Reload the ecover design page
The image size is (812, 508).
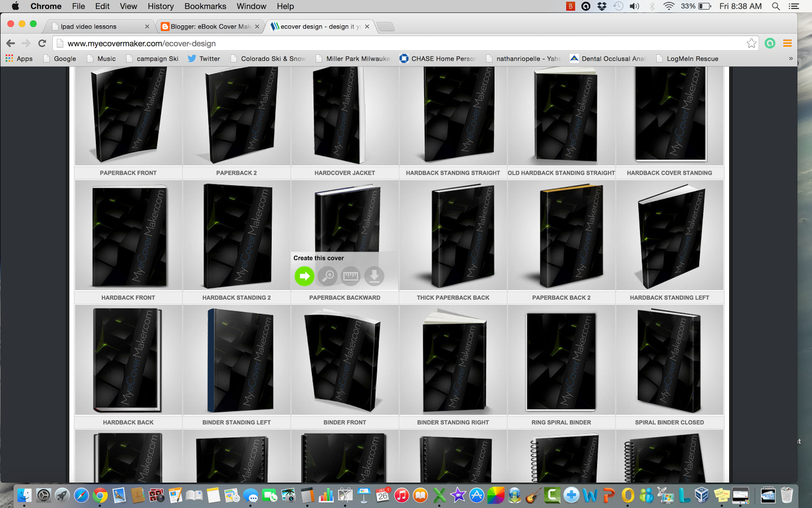[x=42, y=43]
